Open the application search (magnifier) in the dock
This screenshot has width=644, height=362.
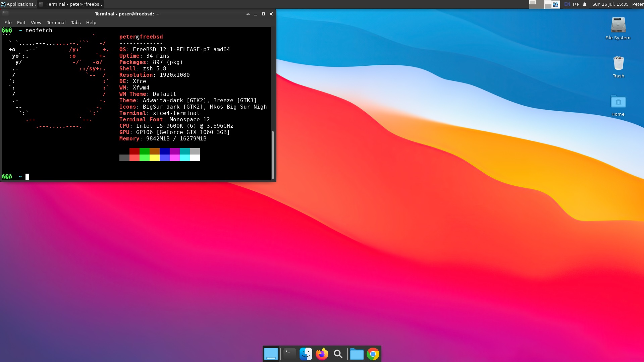click(338, 354)
